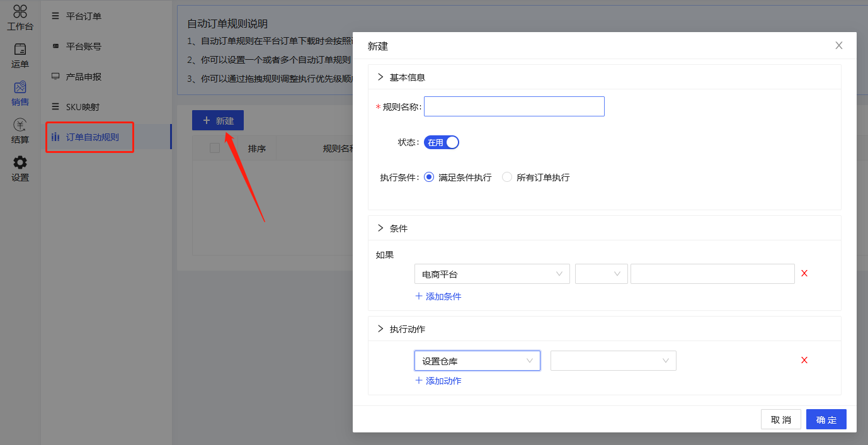Open the 销售 sales sidebar icon

20,94
